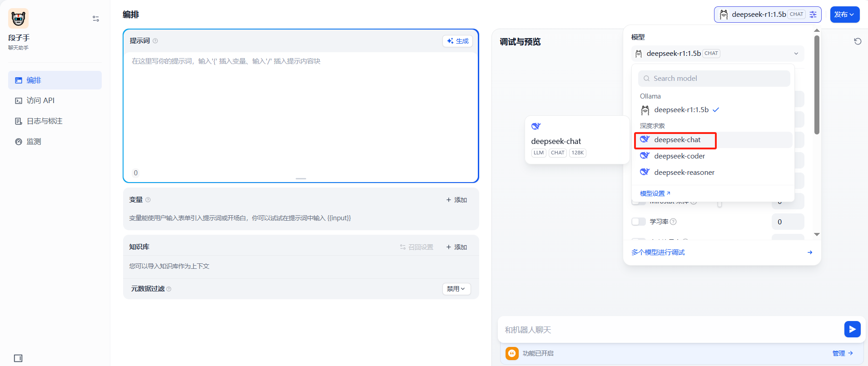Click the 变量 help question-mark icon
The image size is (868, 366).
[x=148, y=200]
